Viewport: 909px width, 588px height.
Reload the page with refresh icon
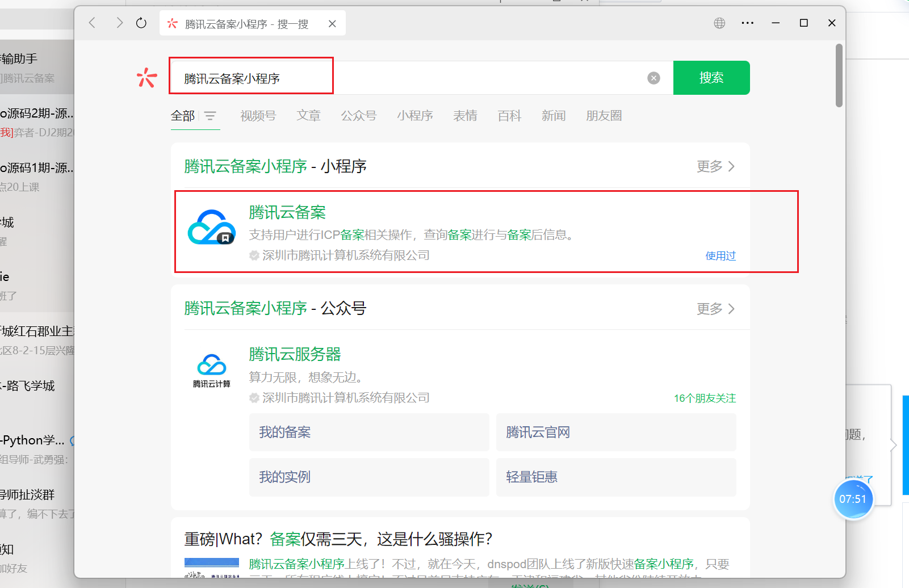141,23
